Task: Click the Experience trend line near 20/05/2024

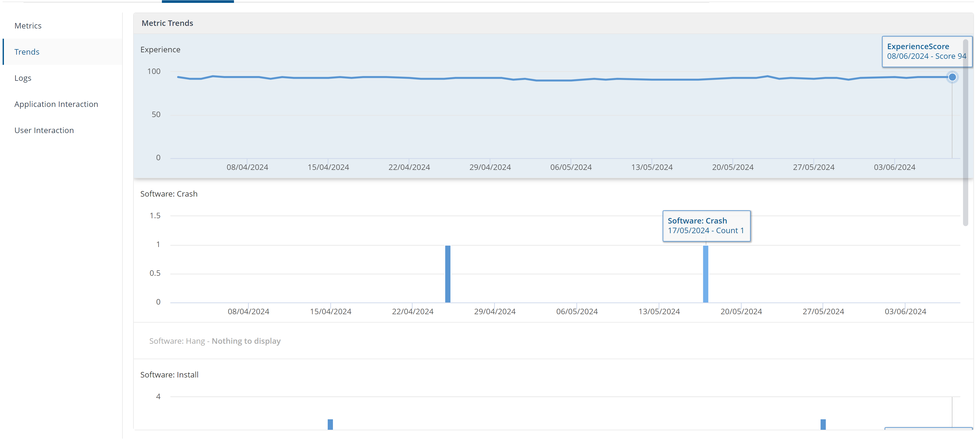Action: click(732, 78)
